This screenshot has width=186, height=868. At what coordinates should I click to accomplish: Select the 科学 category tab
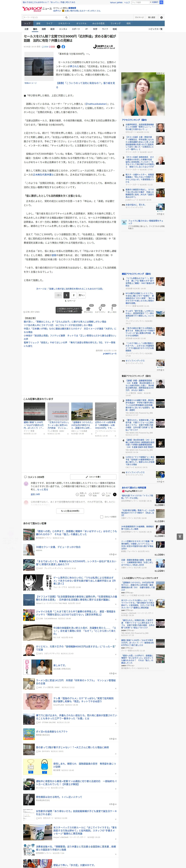(x=95, y=29)
